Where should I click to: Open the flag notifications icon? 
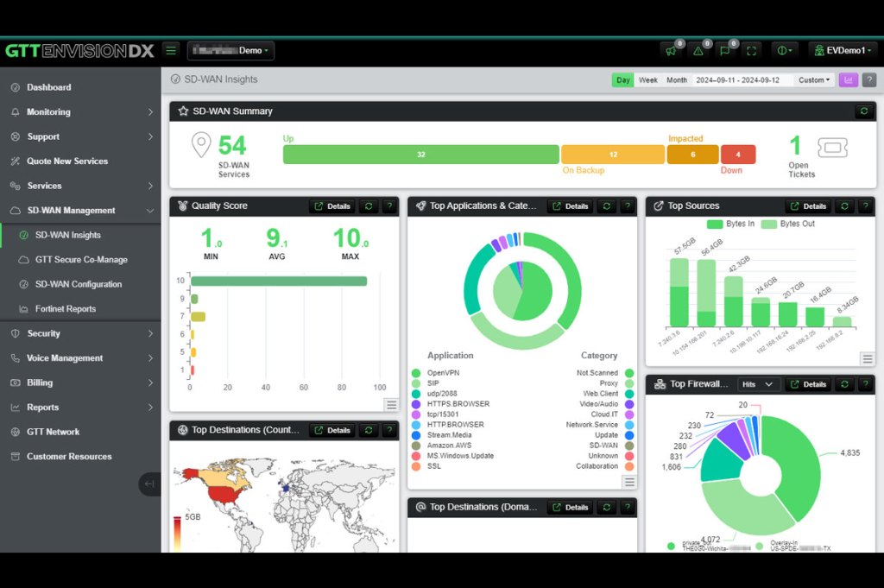tap(724, 51)
